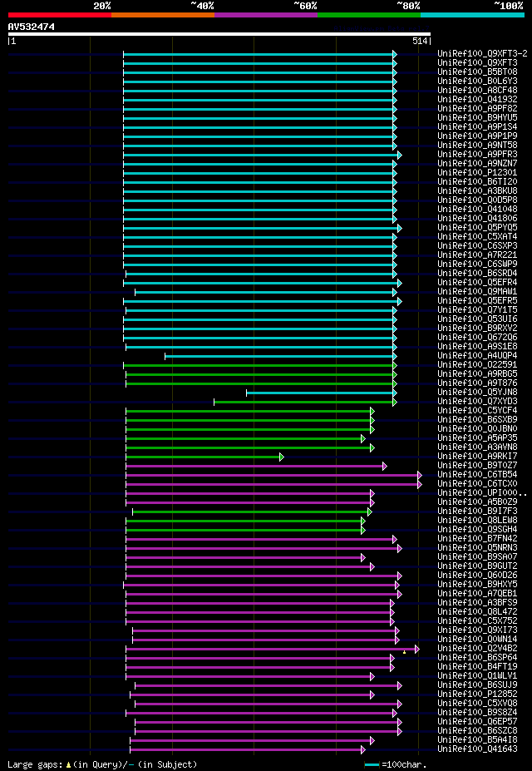532x771 pixels.
Task: Select the UniRef100_A7R221 label
Action: pos(477,255)
